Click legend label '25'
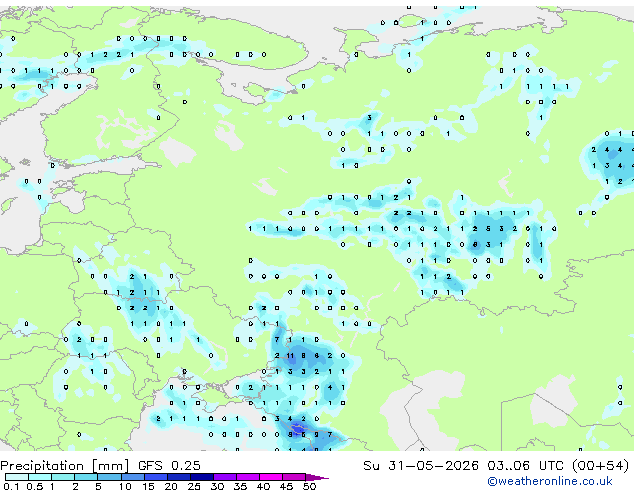 (x=194, y=486)
